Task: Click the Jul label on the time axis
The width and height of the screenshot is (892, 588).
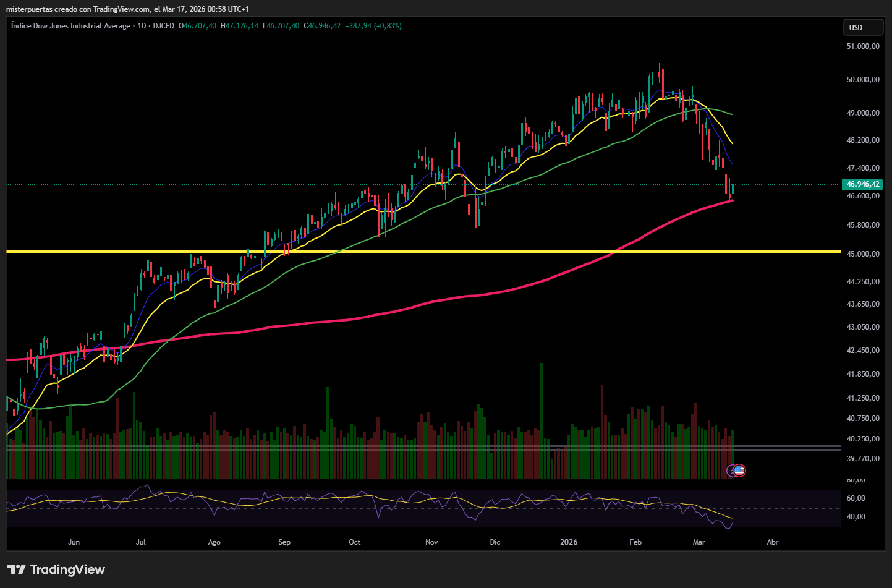Action: (x=141, y=542)
